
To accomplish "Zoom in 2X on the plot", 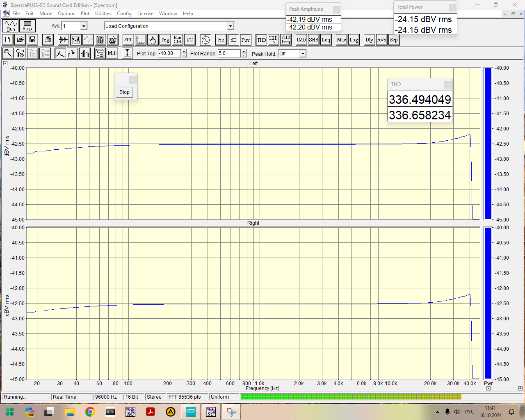I will click(x=20, y=53).
